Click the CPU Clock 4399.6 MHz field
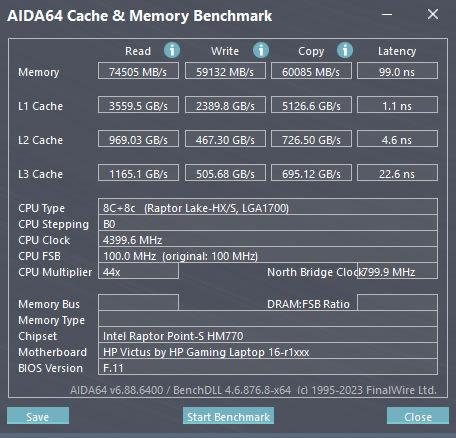456x438 pixels. point(268,239)
